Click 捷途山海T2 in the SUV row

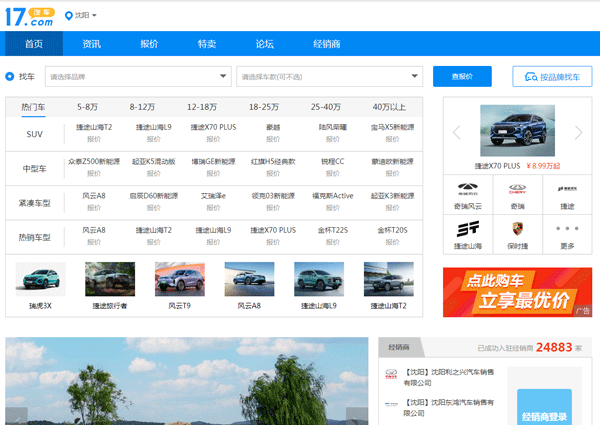tap(94, 127)
